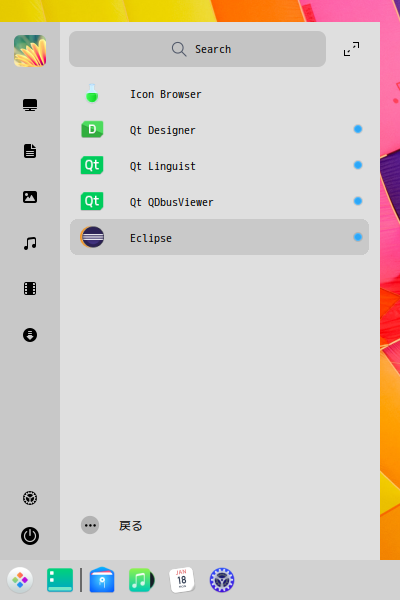The width and height of the screenshot is (400, 600).
Task: Open the Calendar dock icon showing 18
Action: pyautogui.click(x=182, y=580)
